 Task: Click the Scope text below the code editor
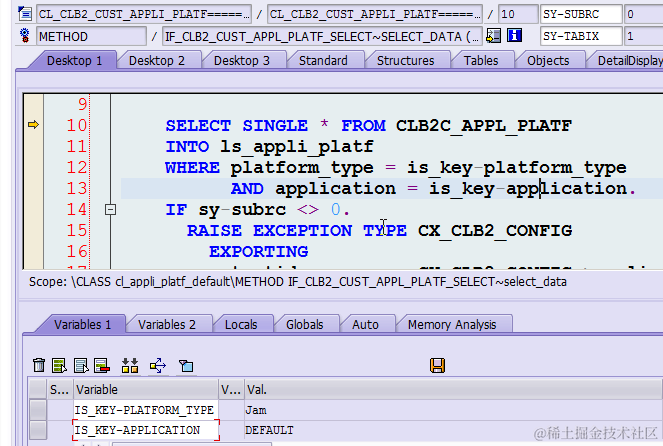298,282
